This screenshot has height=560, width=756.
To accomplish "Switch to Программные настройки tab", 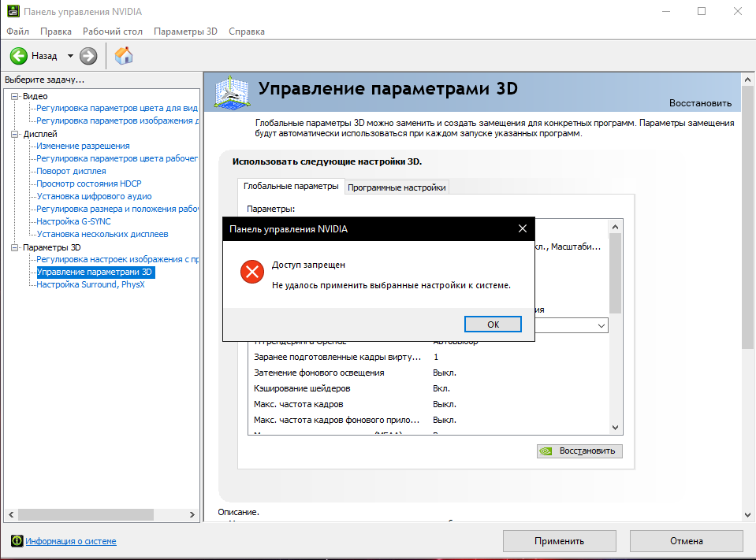I will (x=397, y=187).
